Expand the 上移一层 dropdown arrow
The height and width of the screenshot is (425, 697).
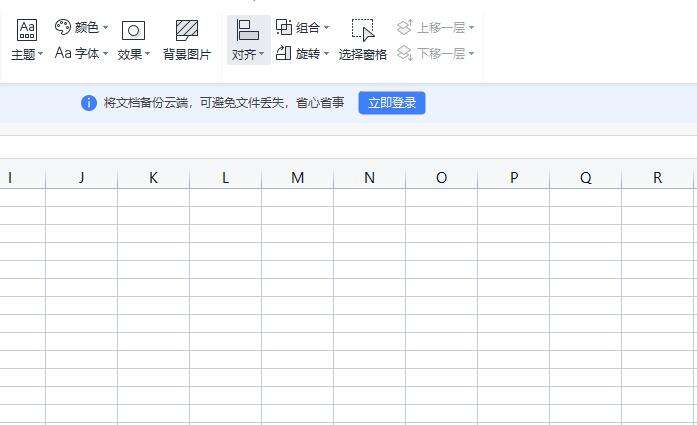(471, 28)
